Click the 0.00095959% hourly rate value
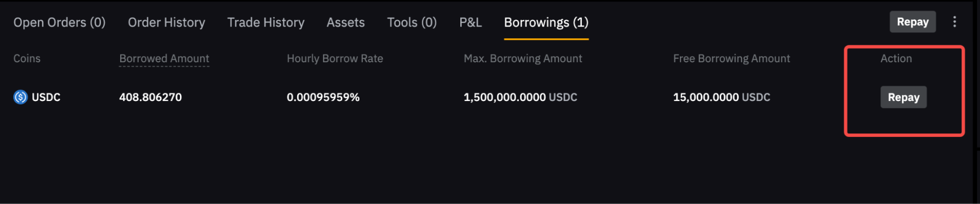Image resolution: width=980 pixels, height=204 pixels. coord(323,97)
